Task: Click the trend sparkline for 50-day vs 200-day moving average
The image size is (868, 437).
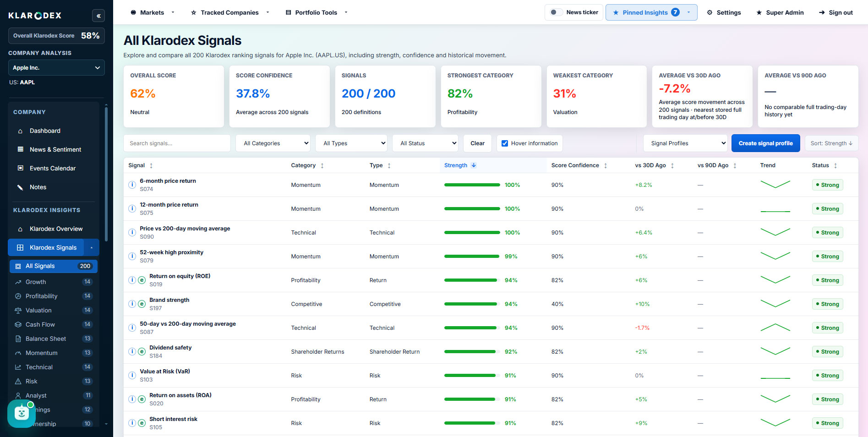Action: [775, 328]
